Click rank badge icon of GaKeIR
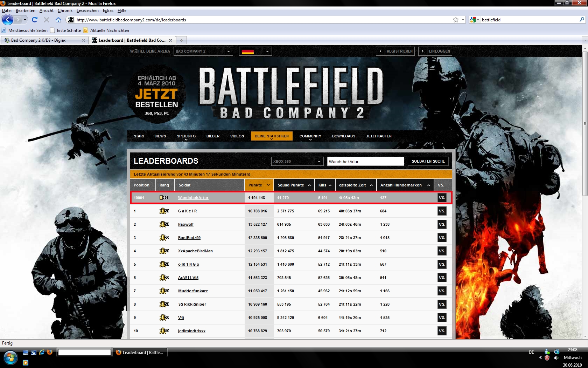 (164, 211)
